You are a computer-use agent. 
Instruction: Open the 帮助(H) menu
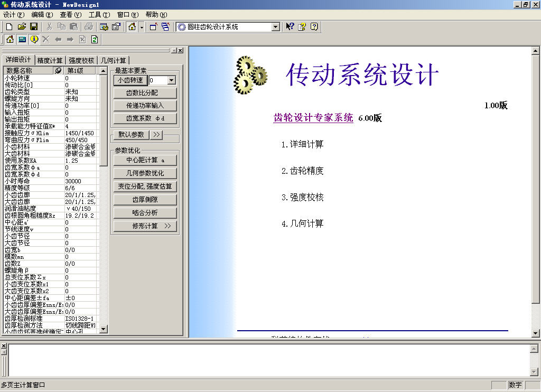[x=156, y=14]
